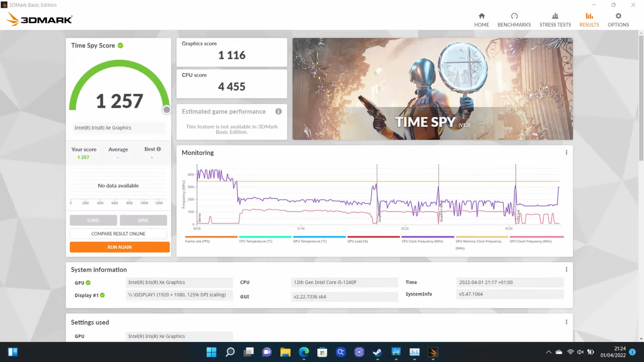Click the Time Spy banner image

(x=432, y=89)
